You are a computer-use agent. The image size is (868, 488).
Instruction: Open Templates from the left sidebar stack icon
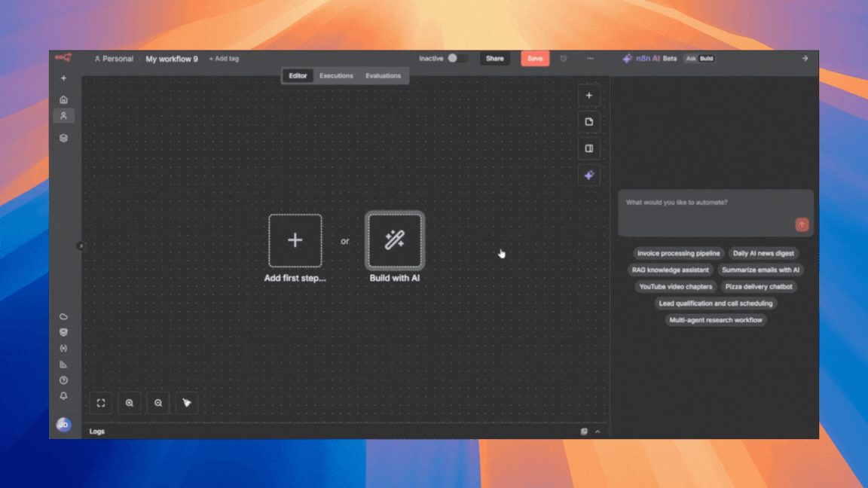click(63, 138)
